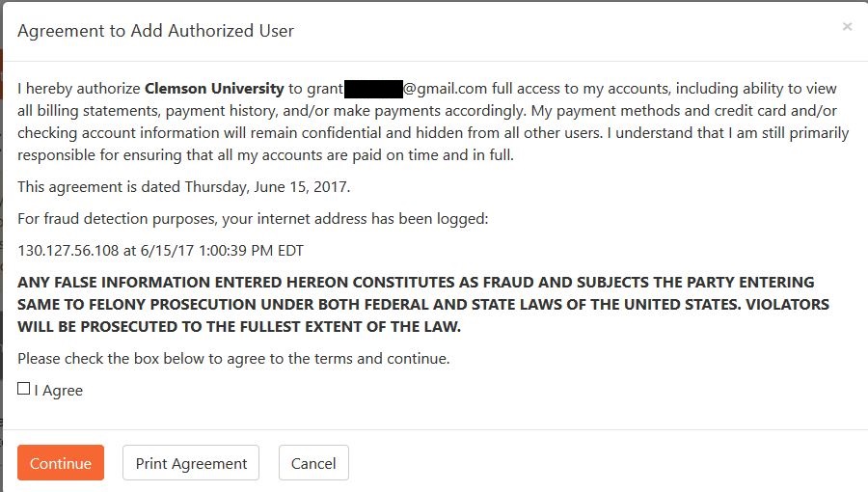
Task: Select the 'I Agree' label text
Action: coord(59,391)
